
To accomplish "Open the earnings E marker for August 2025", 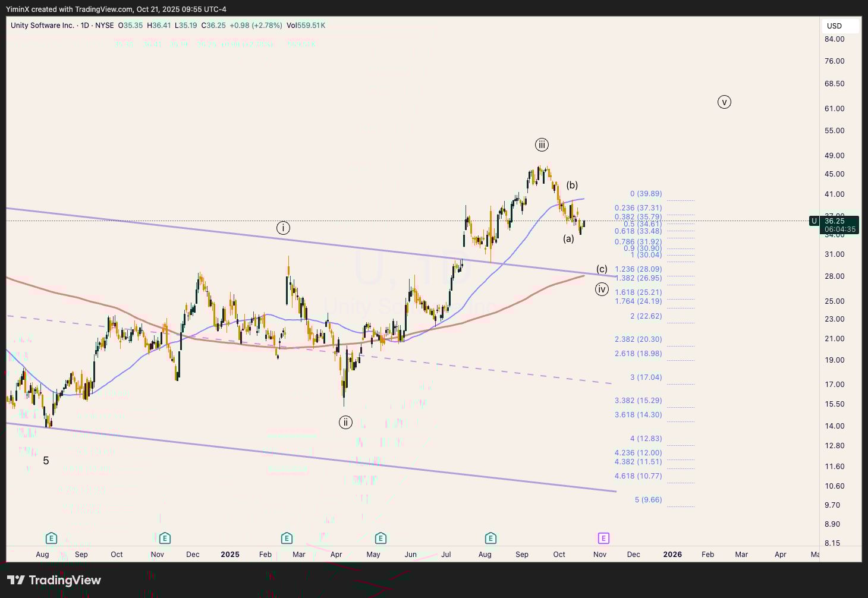I will click(490, 539).
